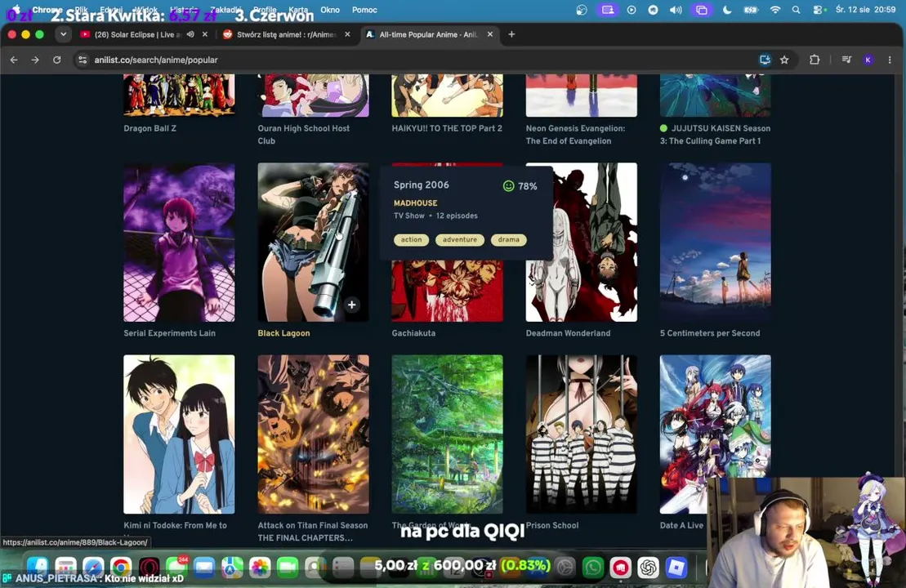This screenshot has height=588, width=906.
Task: Open the Okno menu
Action: click(x=330, y=10)
